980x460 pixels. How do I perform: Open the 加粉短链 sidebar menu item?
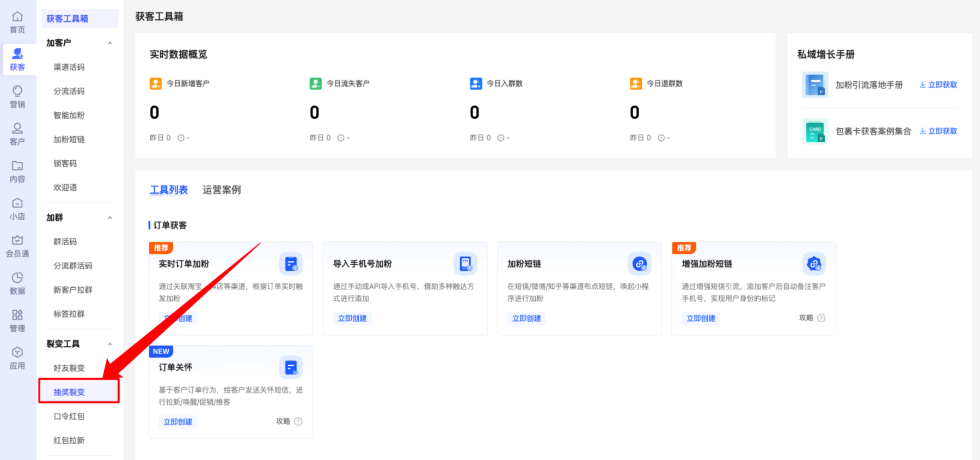(x=69, y=139)
